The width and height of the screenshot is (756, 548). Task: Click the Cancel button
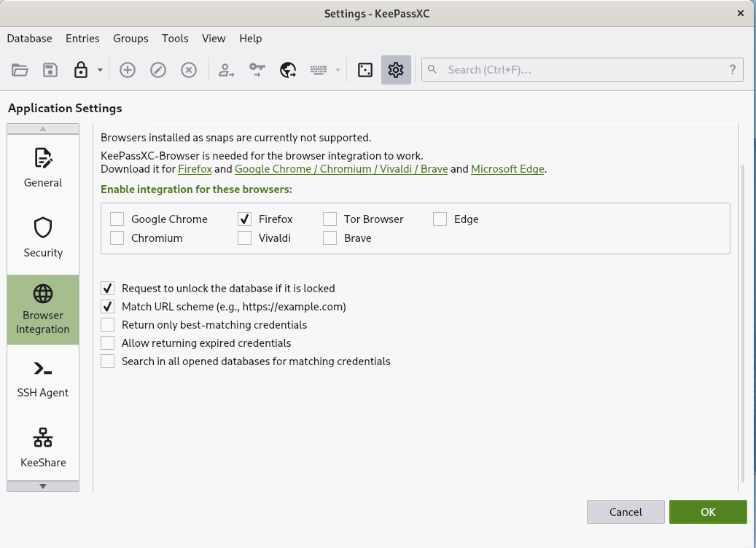pyautogui.click(x=626, y=512)
